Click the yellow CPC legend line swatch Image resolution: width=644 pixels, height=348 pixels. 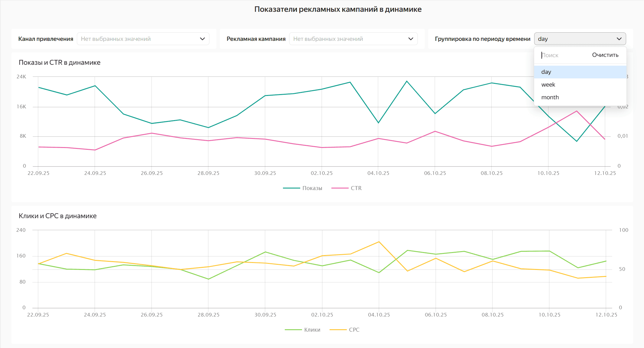(338, 330)
